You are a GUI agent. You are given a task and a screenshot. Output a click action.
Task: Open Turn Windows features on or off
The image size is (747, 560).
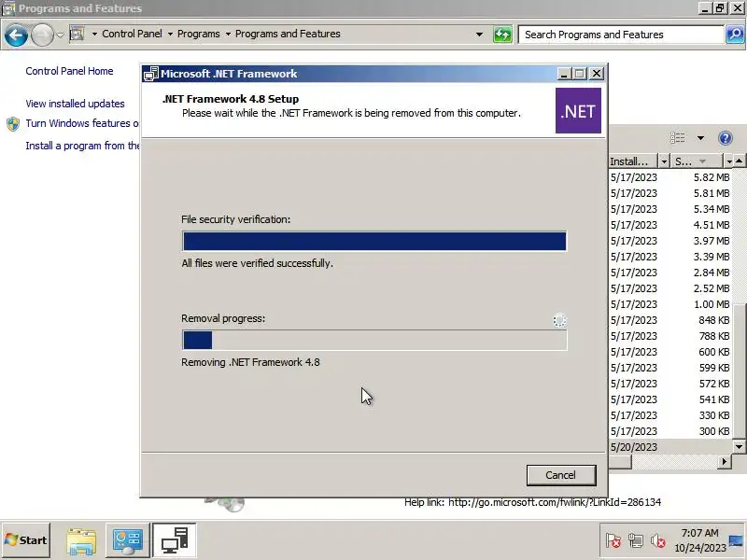coord(82,123)
